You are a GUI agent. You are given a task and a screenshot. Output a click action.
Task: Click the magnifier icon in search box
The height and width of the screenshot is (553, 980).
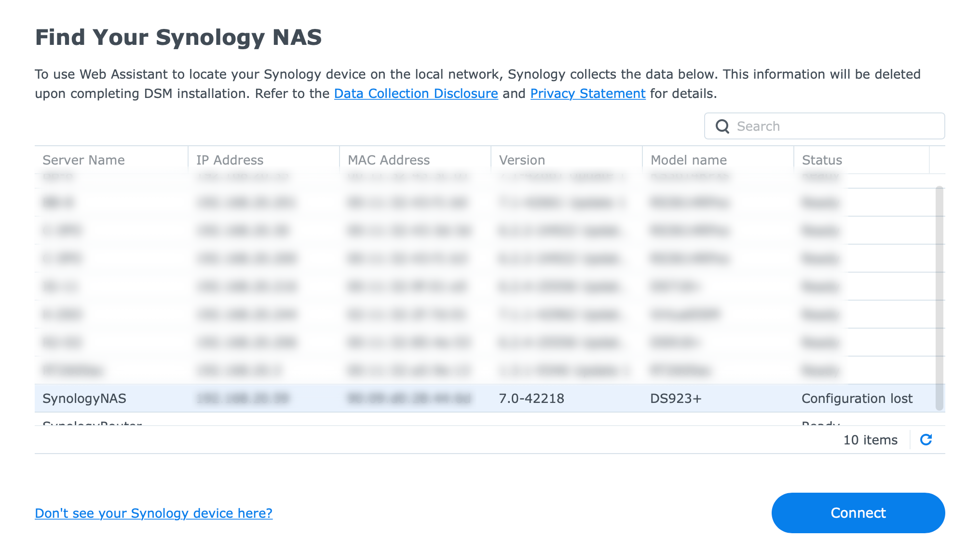point(722,126)
